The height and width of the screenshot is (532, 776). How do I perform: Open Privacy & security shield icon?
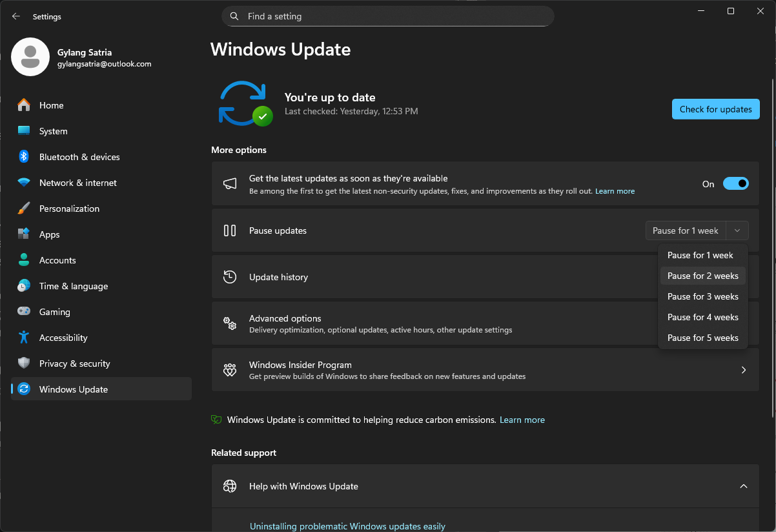(24, 363)
